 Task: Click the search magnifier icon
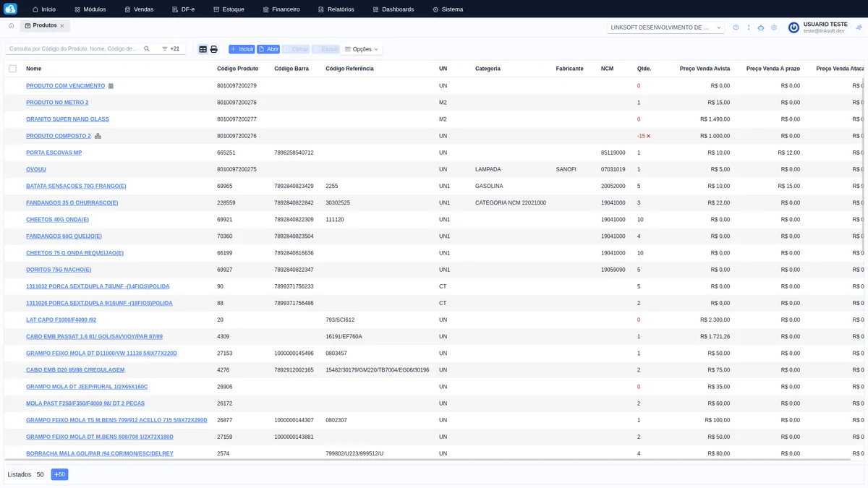[x=147, y=49]
